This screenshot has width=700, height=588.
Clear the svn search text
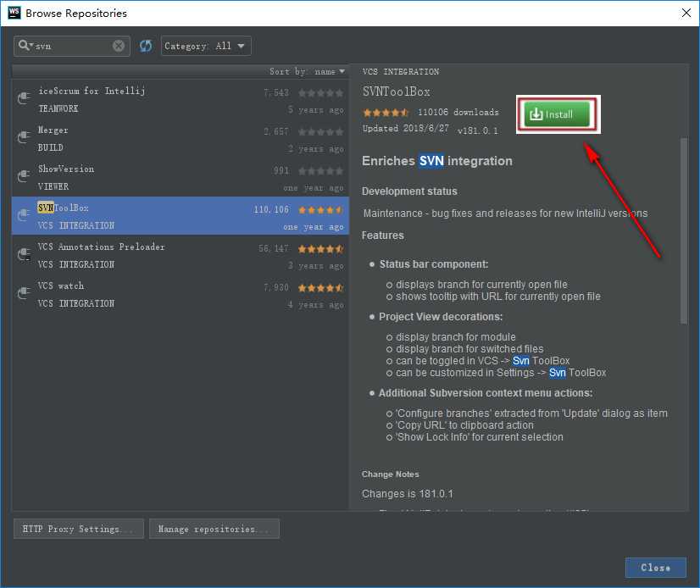coord(119,46)
